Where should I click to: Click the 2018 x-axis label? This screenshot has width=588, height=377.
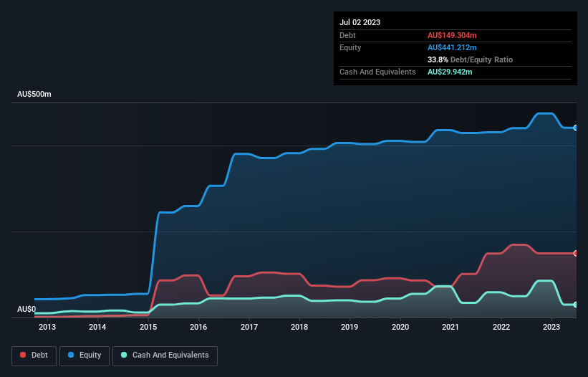tap(299, 327)
